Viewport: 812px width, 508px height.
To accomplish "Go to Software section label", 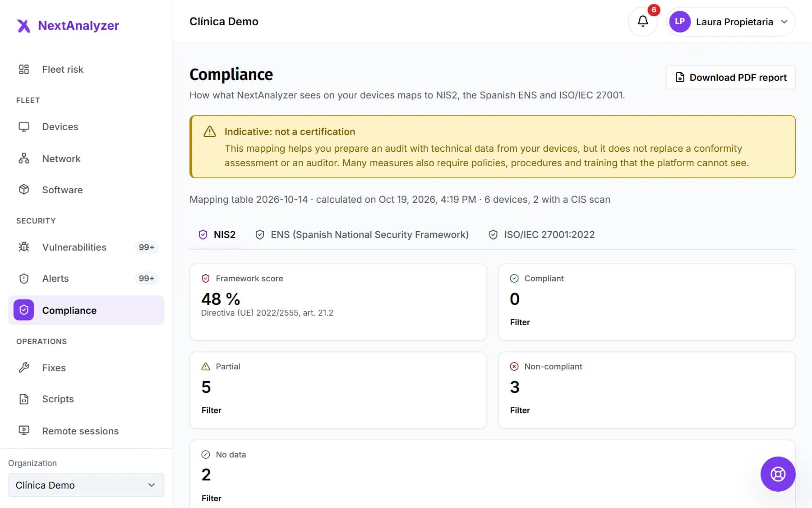I will tap(62, 190).
